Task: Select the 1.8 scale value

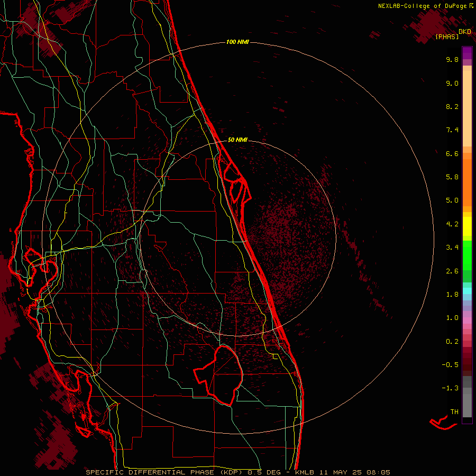Action: click(x=452, y=295)
